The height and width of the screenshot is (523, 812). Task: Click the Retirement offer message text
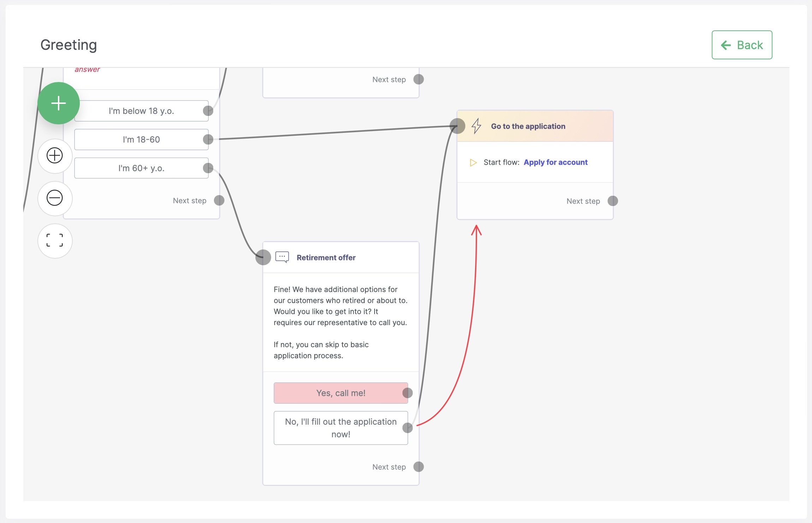[340, 322]
